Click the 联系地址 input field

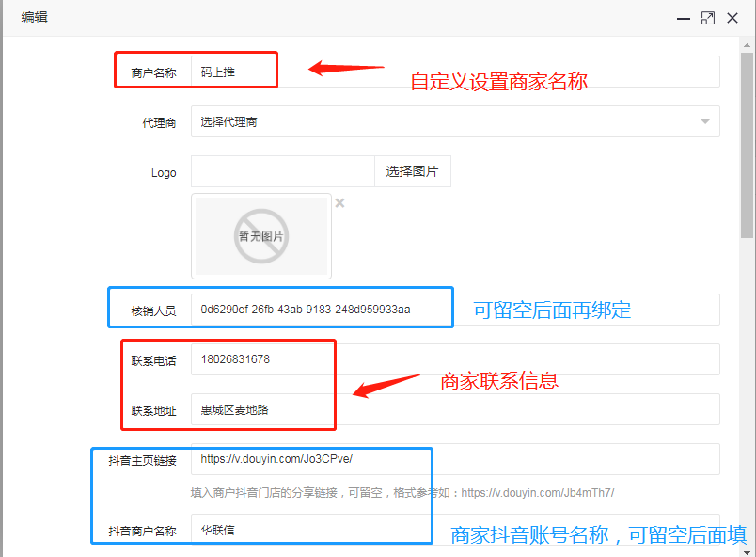[x=455, y=409]
